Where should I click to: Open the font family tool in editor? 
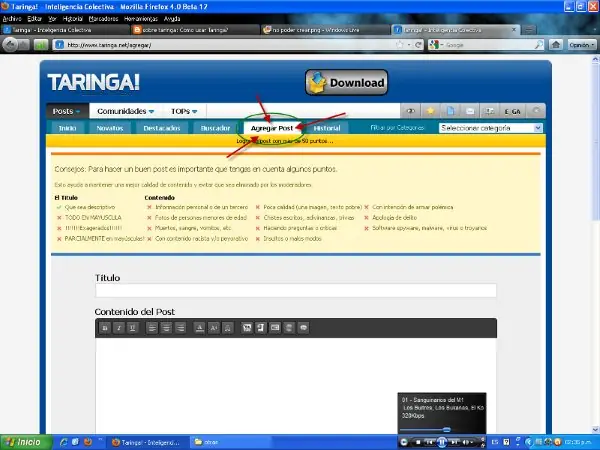(227, 328)
